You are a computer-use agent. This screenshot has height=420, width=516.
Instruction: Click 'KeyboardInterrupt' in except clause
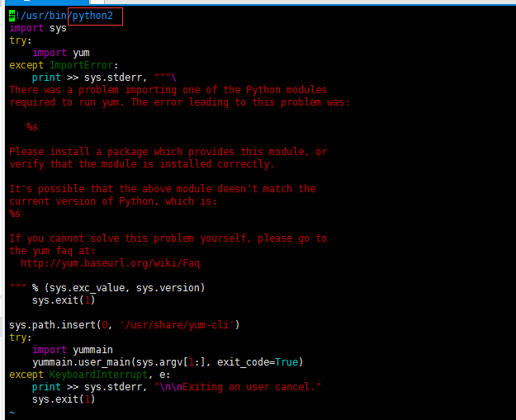click(98, 375)
